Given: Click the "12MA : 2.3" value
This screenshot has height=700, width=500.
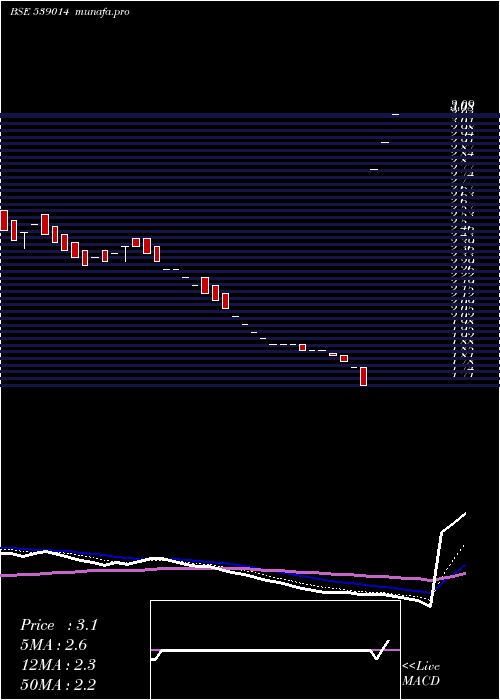Looking at the screenshot, I should pos(58,665).
